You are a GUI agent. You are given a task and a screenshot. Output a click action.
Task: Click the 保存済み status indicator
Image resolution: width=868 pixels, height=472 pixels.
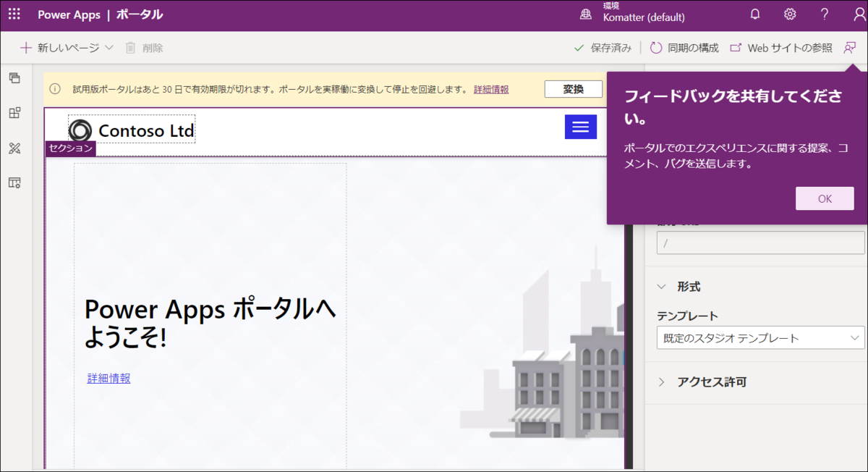point(603,48)
